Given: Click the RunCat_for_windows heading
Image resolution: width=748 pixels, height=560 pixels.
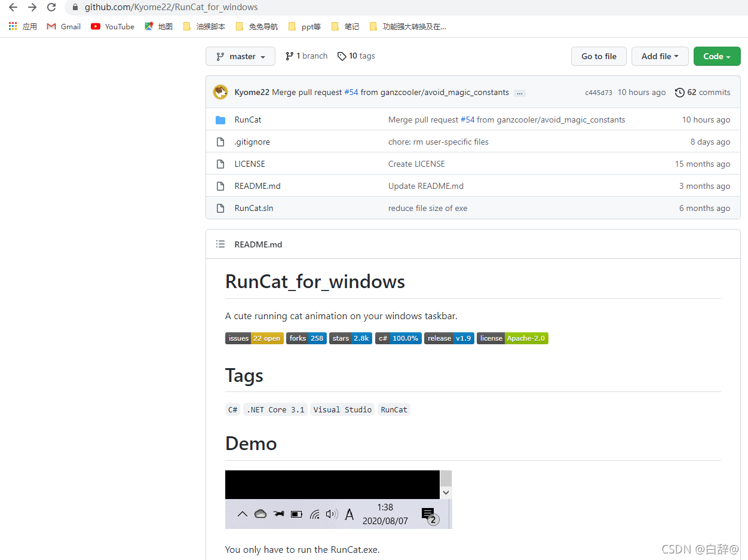Looking at the screenshot, I should click(x=315, y=281).
